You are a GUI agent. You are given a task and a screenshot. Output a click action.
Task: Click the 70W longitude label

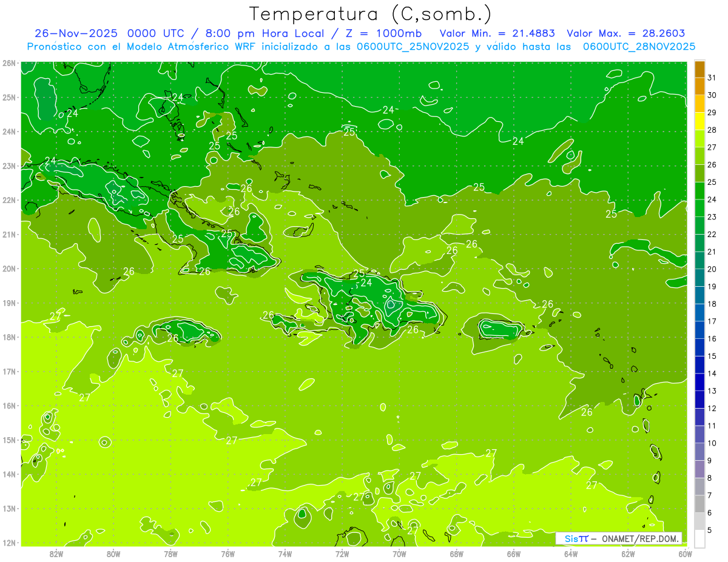(399, 554)
